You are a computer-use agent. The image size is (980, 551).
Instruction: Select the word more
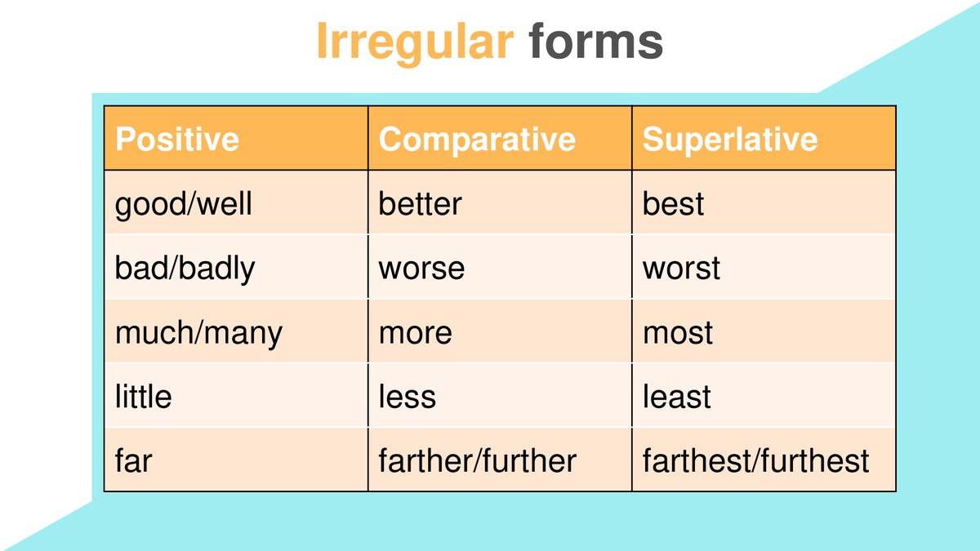point(415,333)
